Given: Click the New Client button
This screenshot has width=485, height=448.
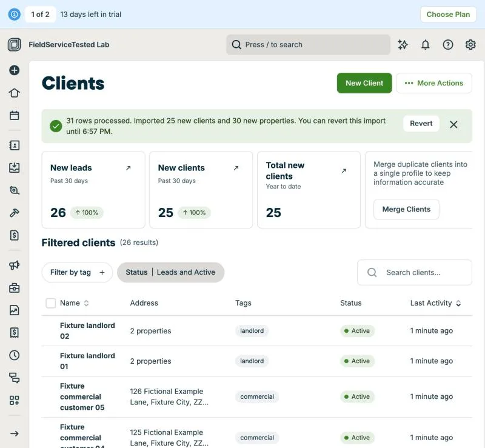Looking at the screenshot, I should click(364, 83).
